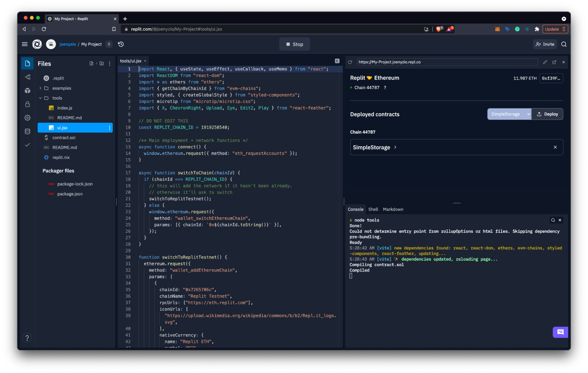Switch to the Markdown tab in console

click(x=393, y=209)
